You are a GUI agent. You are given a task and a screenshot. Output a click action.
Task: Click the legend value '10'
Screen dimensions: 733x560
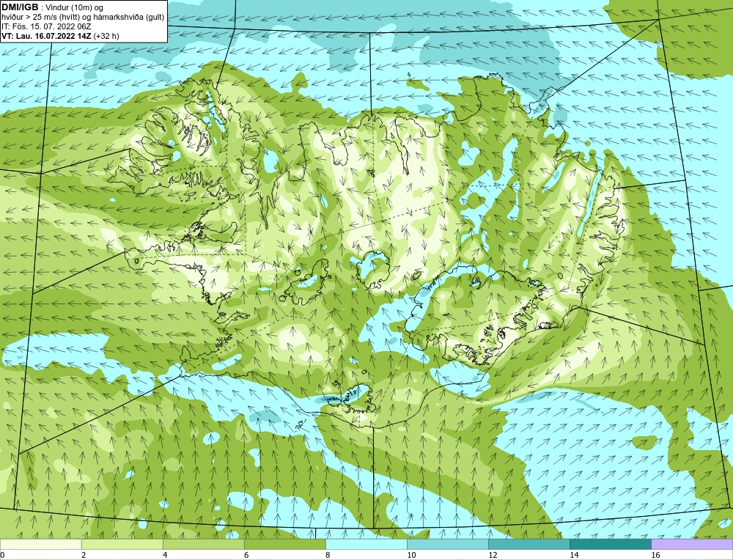pyautogui.click(x=411, y=555)
